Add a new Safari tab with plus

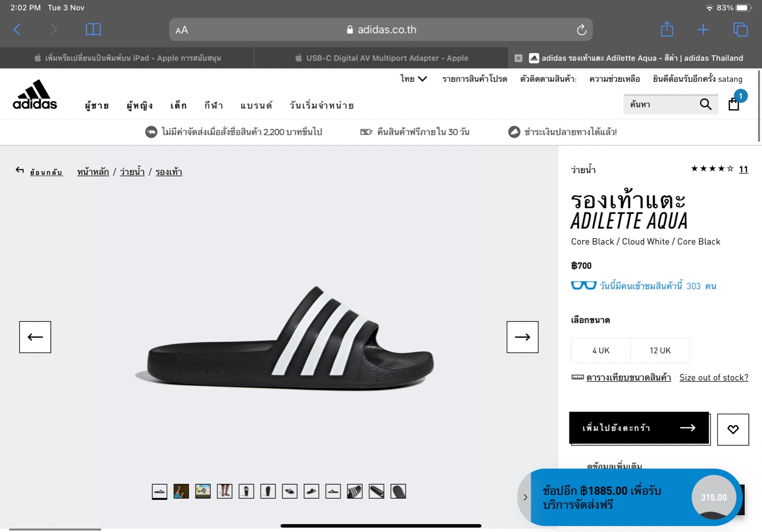tap(703, 30)
